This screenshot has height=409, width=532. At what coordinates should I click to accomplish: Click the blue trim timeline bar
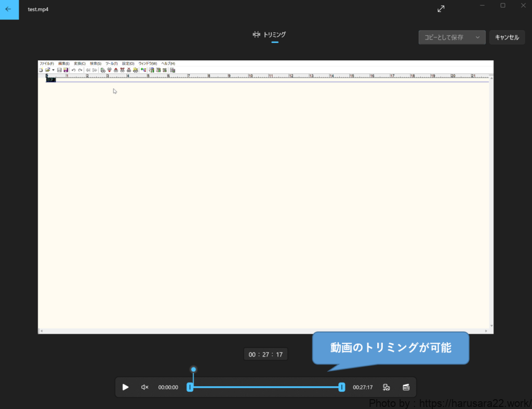tap(265, 387)
